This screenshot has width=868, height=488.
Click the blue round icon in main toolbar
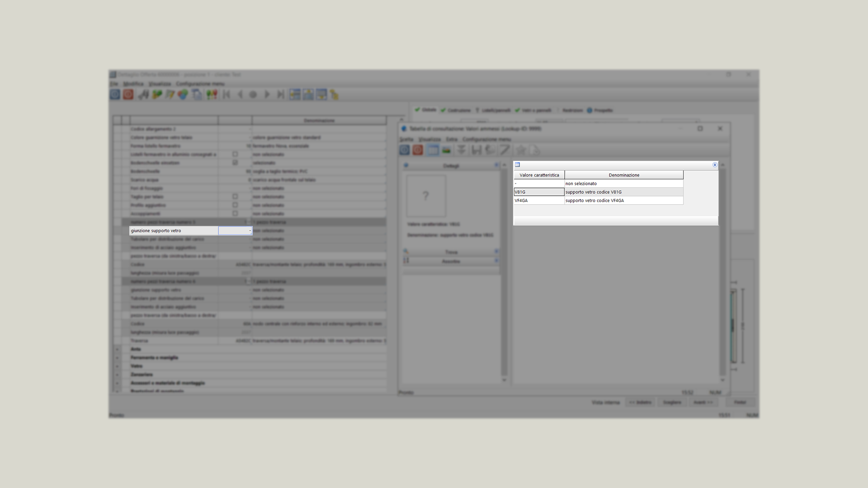115,94
